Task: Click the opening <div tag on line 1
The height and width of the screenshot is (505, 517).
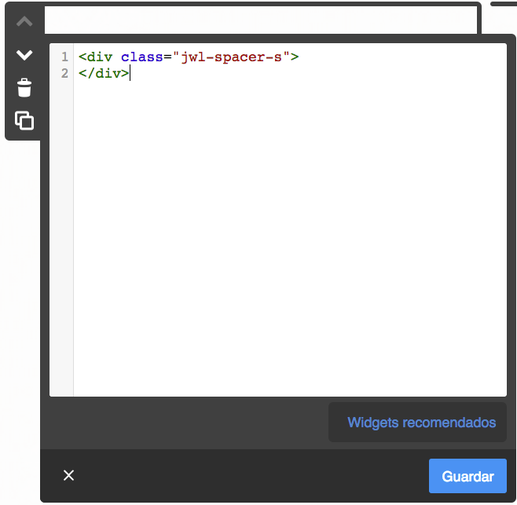Action: [x=95, y=57]
